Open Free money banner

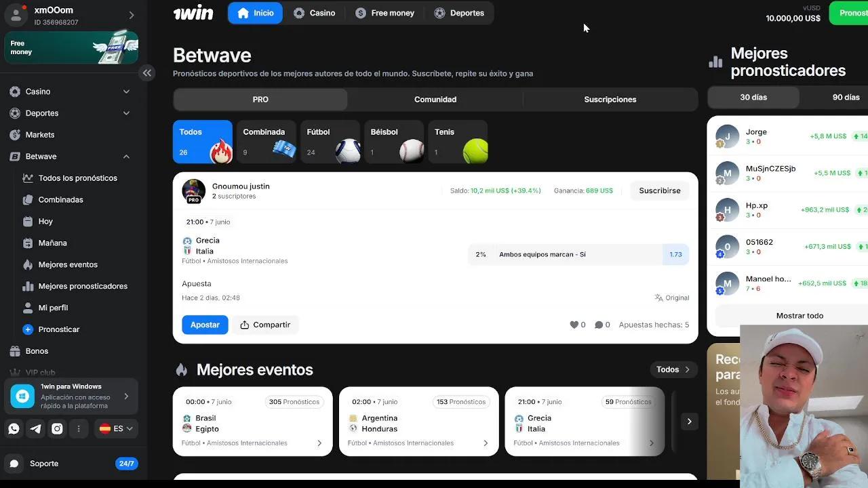tap(71, 47)
